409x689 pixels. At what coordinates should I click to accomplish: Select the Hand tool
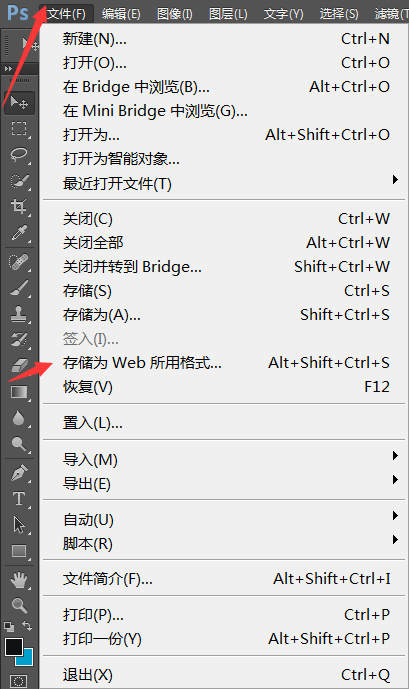tap(18, 580)
